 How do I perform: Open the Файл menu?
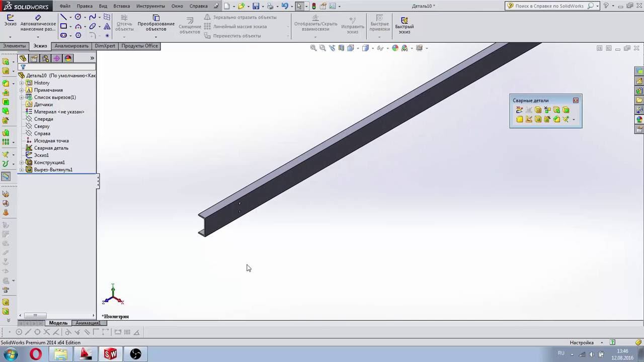pyautogui.click(x=65, y=6)
